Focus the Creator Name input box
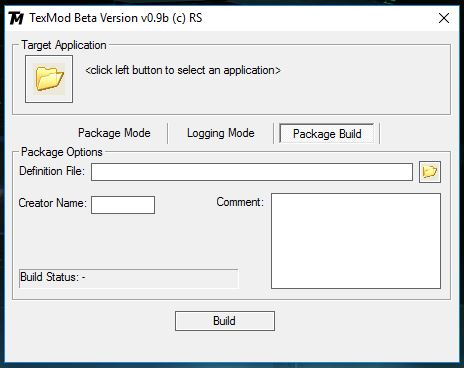This screenshot has width=464, height=368. pyautogui.click(x=123, y=205)
